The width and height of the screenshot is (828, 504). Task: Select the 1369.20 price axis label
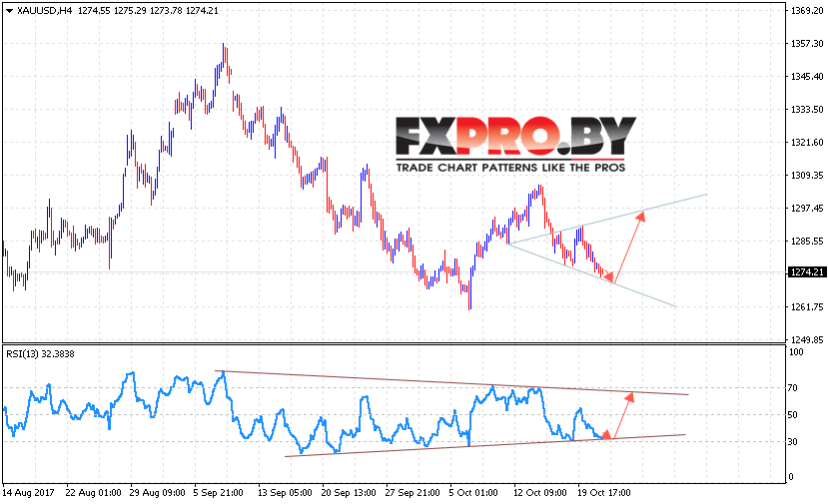[807, 11]
